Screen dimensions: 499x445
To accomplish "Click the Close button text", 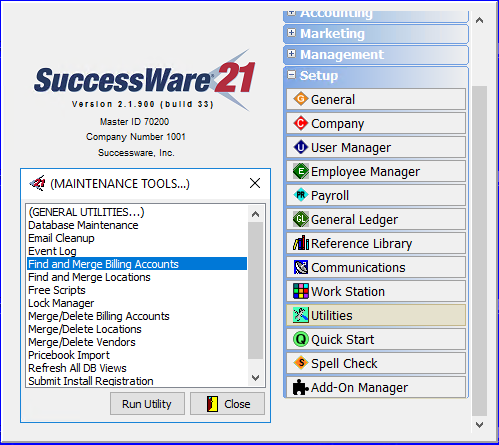I will pos(237,404).
